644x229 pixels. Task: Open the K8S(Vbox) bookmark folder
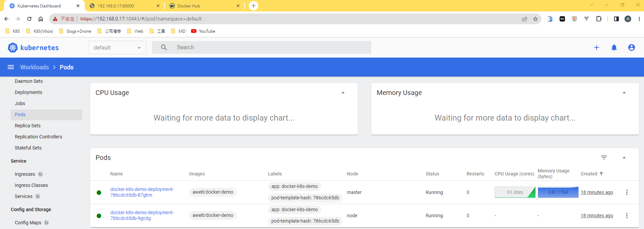(39, 31)
